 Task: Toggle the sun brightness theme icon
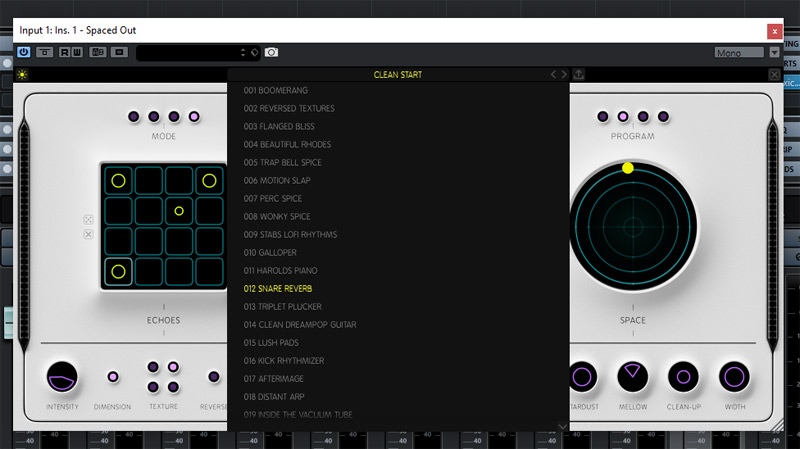pos(22,75)
